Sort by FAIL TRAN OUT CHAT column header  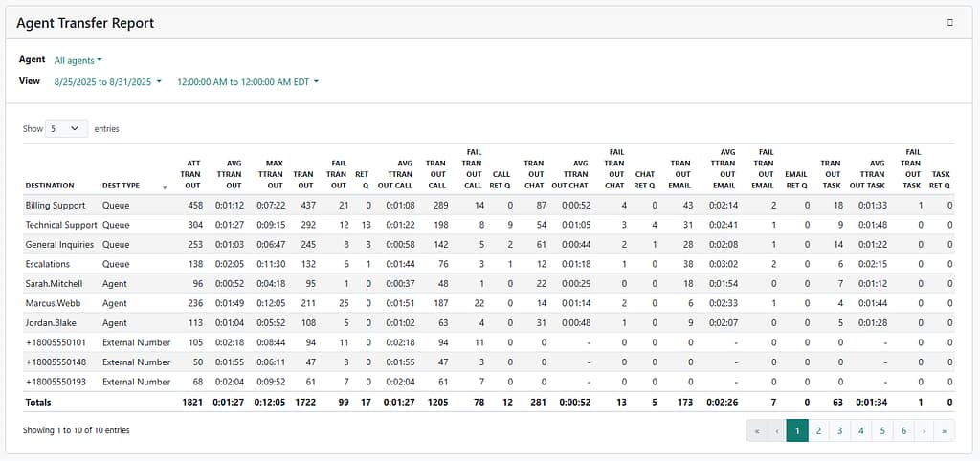tap(616, 168)
